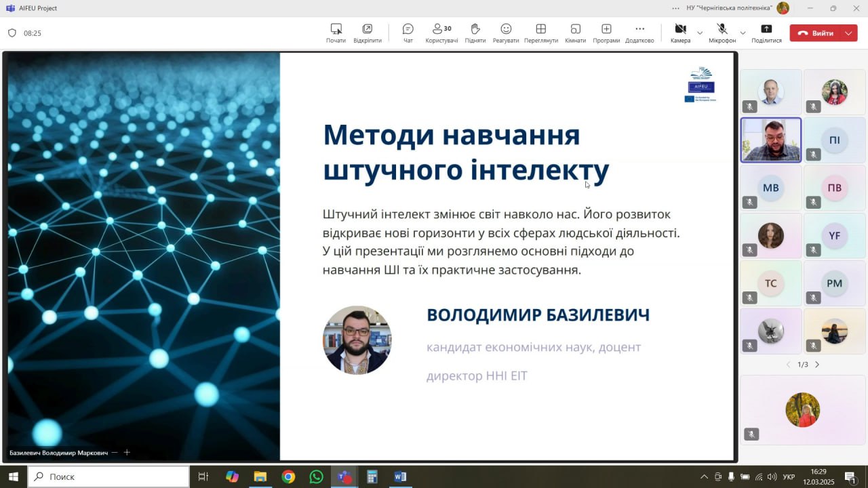Expand the microphone options arrow

743,33
